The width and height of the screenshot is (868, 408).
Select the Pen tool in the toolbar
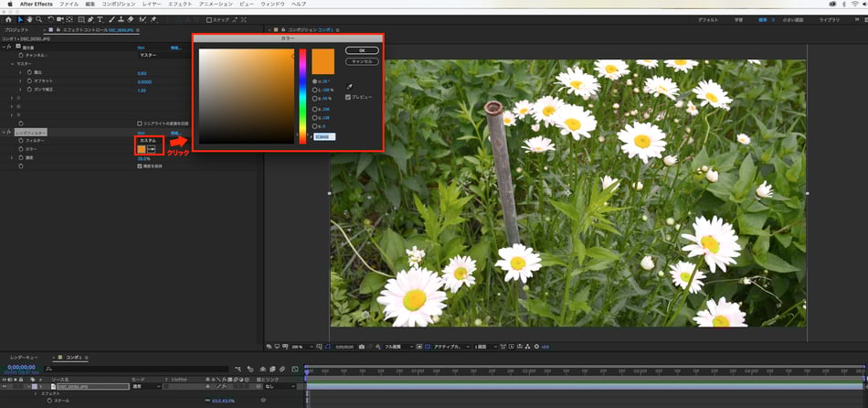(89, 18)
